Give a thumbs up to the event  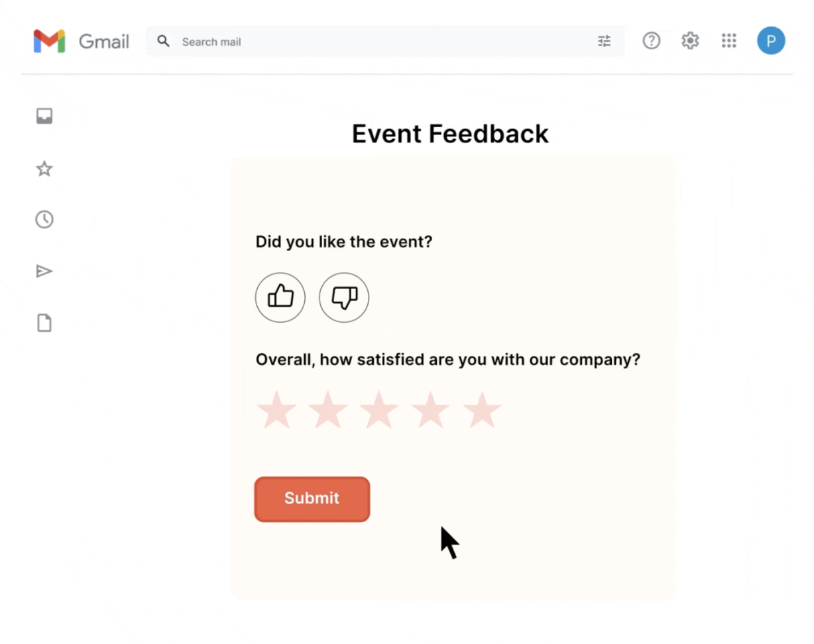[280, 297]
